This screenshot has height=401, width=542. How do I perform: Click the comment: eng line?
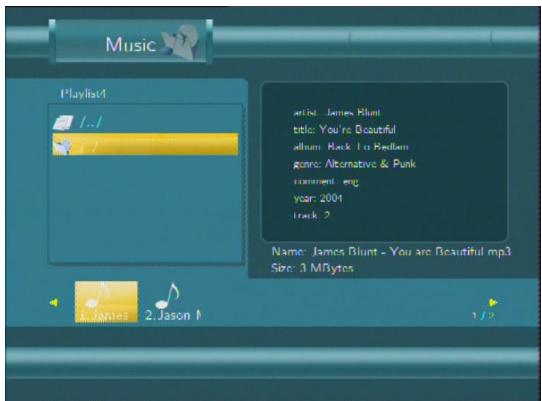click(326, 181)
